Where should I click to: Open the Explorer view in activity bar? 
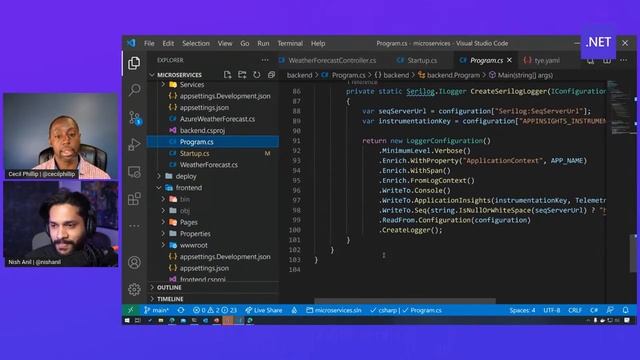pos(134,63)
